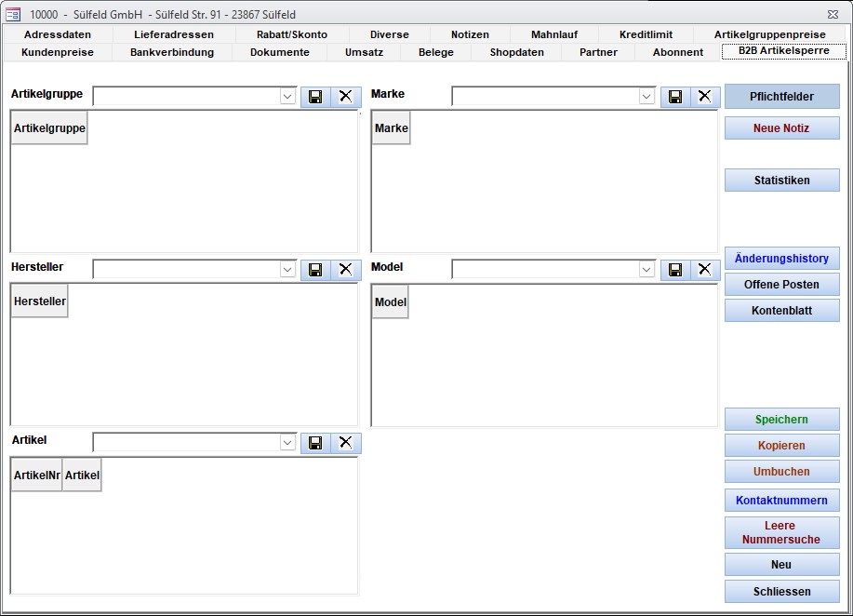This screenshot has width=853, height=616.
Task: Click the ArtikelNr column header
Action: click(36, 475)
